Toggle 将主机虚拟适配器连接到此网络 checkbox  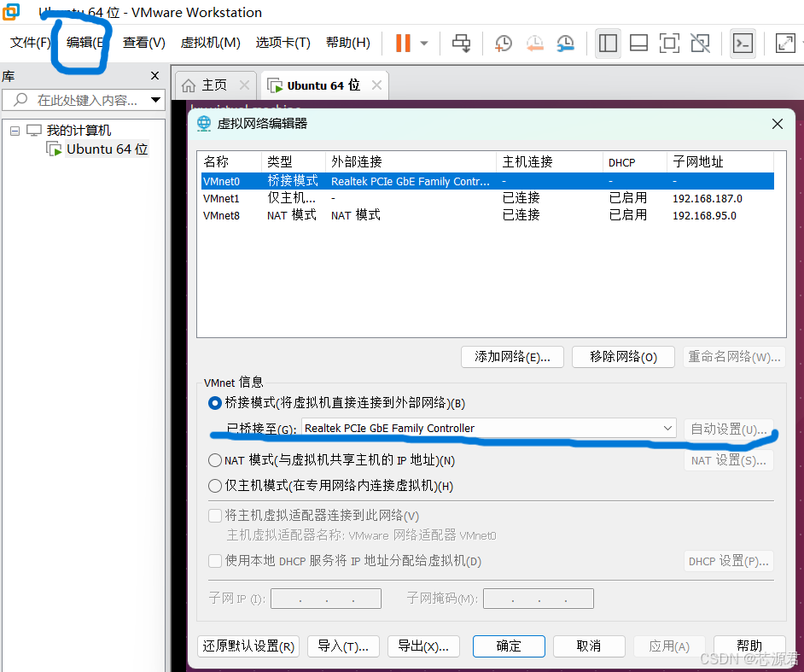point(215,516)
